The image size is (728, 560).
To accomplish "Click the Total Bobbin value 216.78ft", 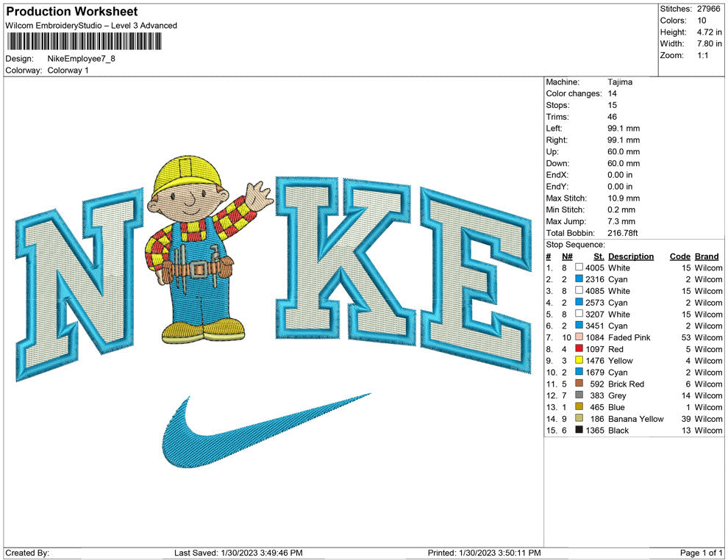I will coord(623,233).
